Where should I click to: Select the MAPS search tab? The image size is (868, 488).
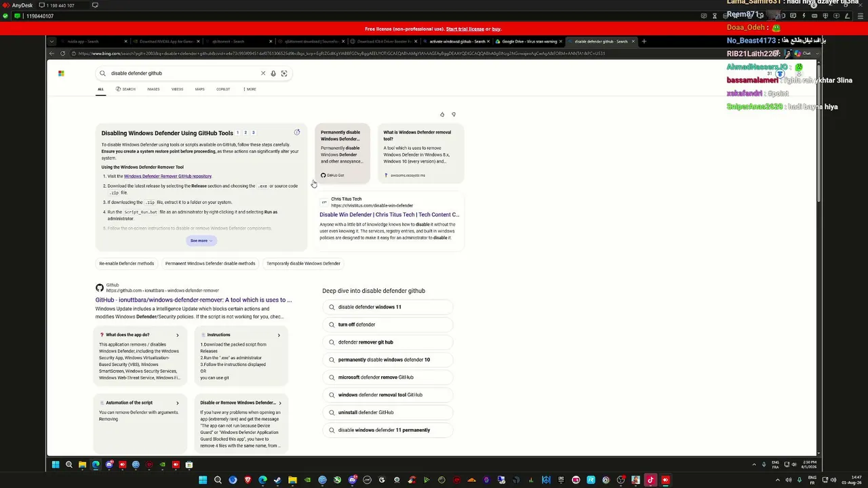point(200,89)
